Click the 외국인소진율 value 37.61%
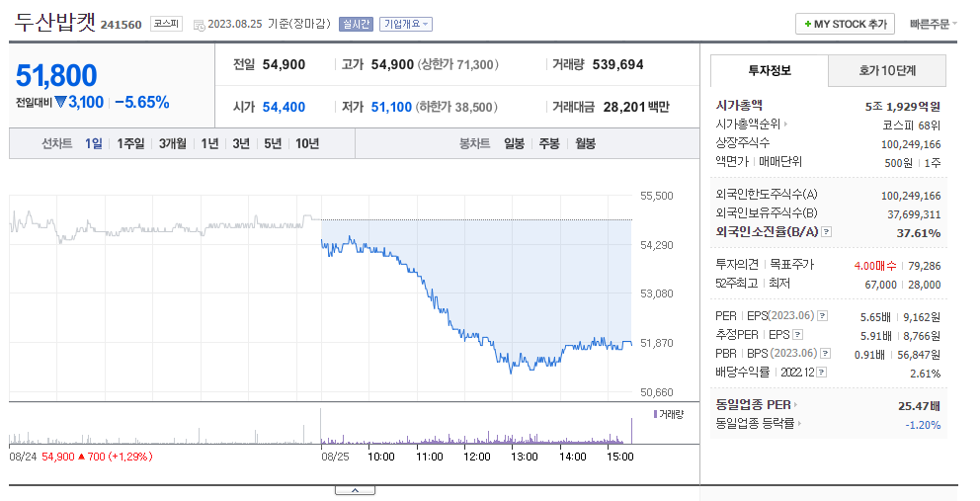 pos(918,232)
